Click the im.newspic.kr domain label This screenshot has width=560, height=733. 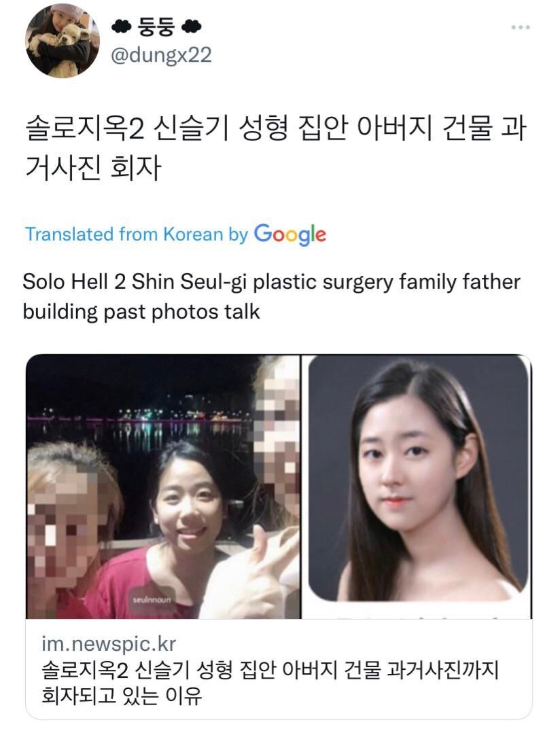coord(109,644)
